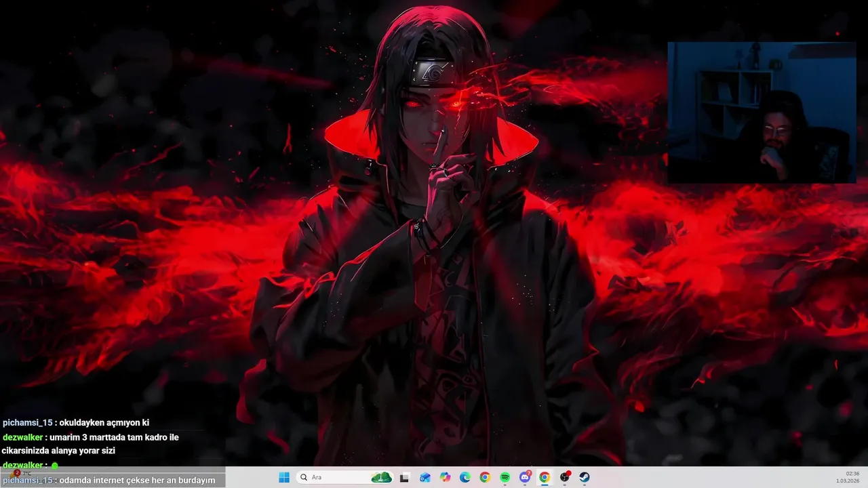Open Steam from the taskbar

[x=585, y=477]
